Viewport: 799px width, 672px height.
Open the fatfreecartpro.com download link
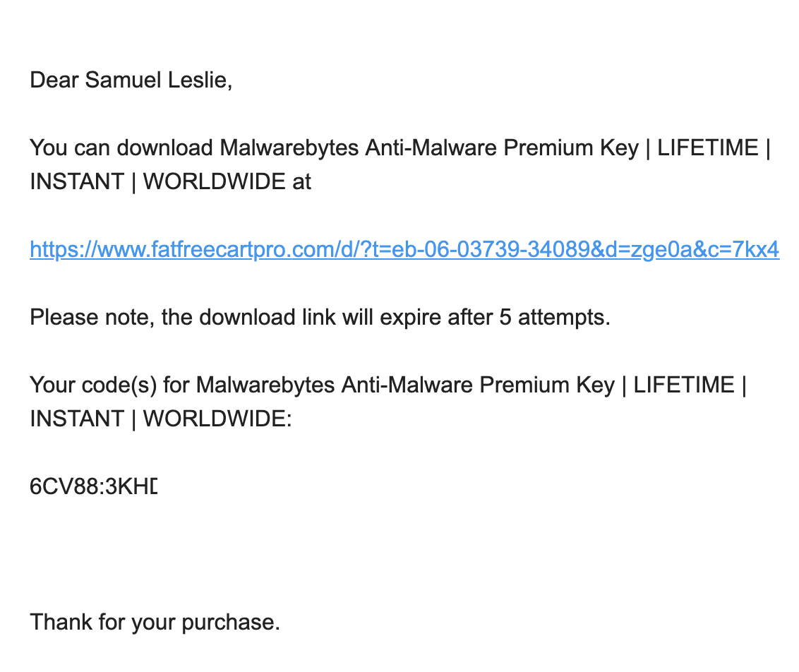(x=404, y=250)
